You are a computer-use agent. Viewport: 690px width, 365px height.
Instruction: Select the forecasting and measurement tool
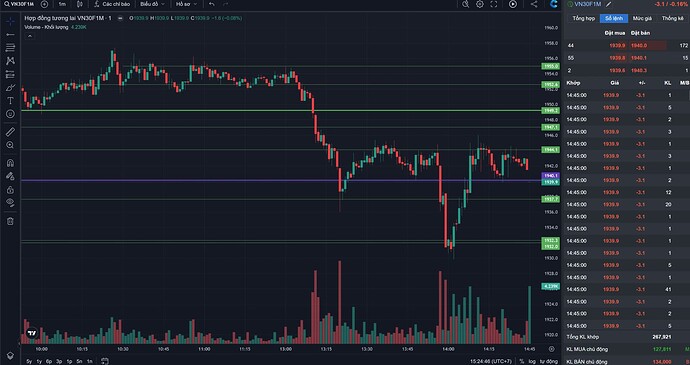tap(10, 74)
